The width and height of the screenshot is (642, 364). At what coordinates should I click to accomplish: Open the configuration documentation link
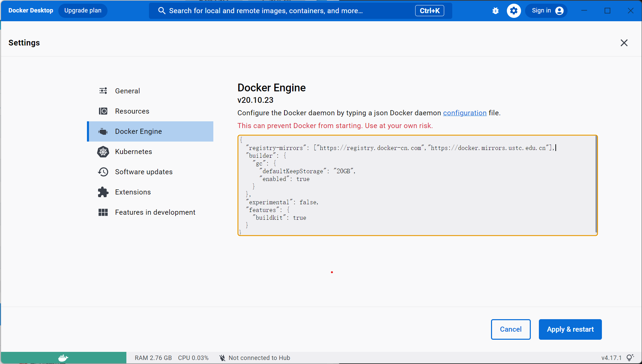tap(465, 113)
